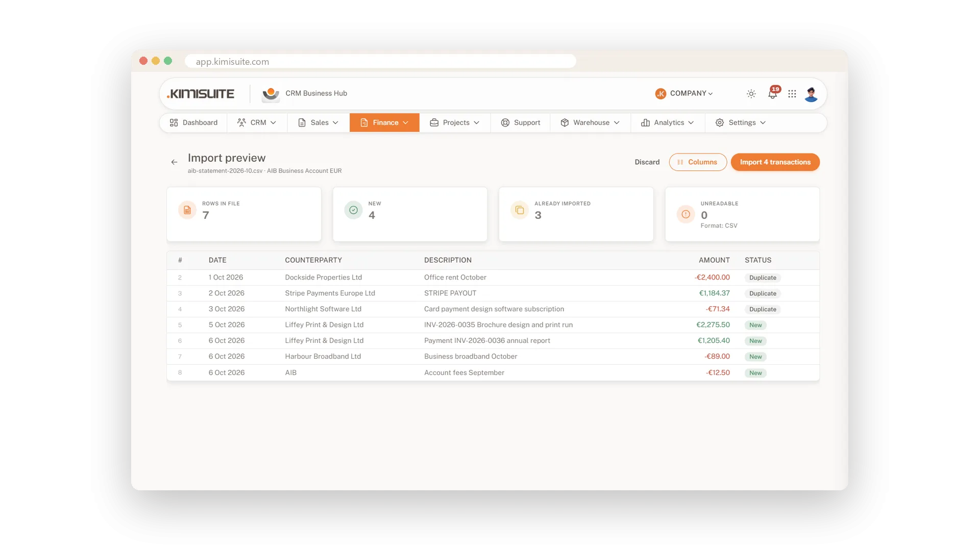Expand the Finance menu
This screenshot has width=980, height=551.
[384, 122]
